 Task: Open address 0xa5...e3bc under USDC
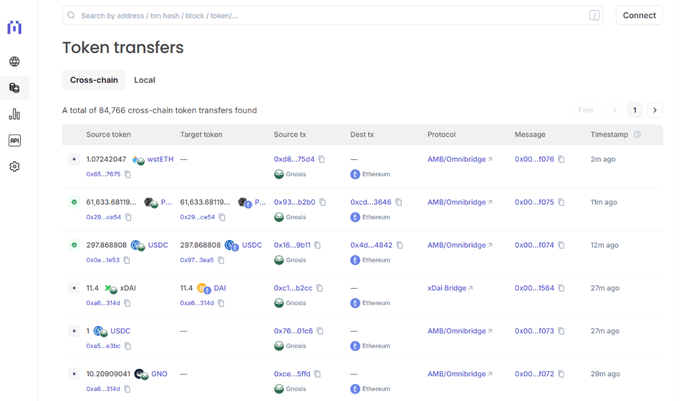[103, 346]
